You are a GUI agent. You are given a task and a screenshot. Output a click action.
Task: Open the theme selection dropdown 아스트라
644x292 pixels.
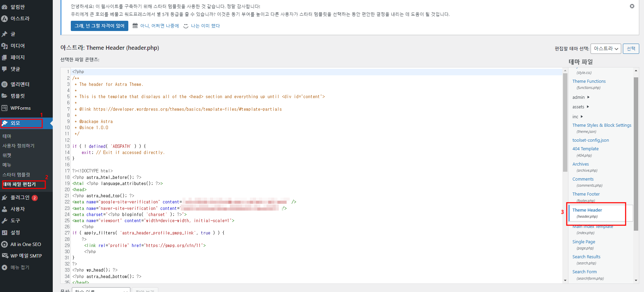click(606, 49)
